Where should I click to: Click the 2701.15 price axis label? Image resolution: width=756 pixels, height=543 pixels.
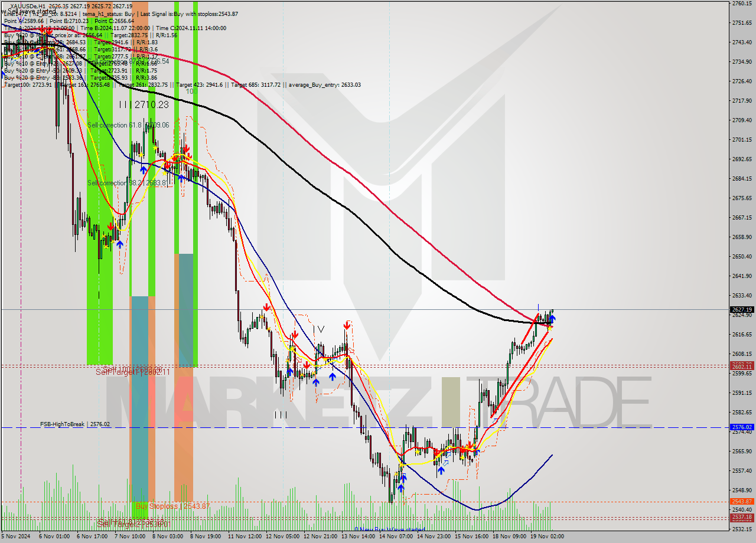tap(742, 140)
